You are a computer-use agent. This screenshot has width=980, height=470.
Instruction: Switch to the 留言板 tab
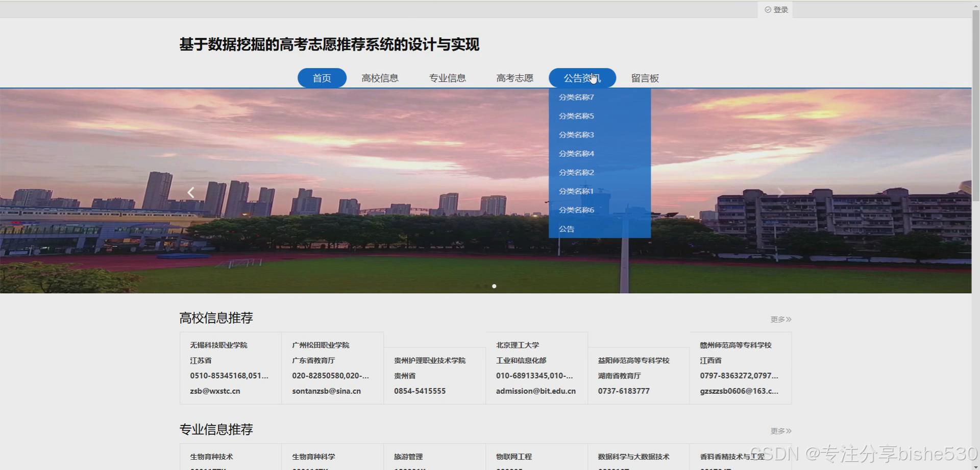pyautogui.click(x=645, y=78)
